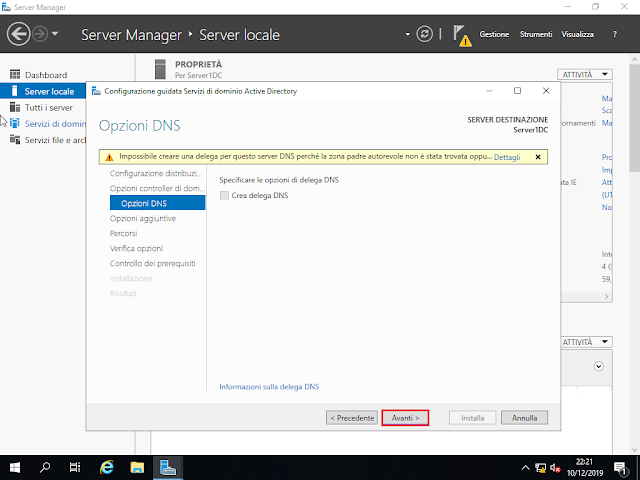Go to Opzioni aggiuntive wizard step

tap(143, 218)
